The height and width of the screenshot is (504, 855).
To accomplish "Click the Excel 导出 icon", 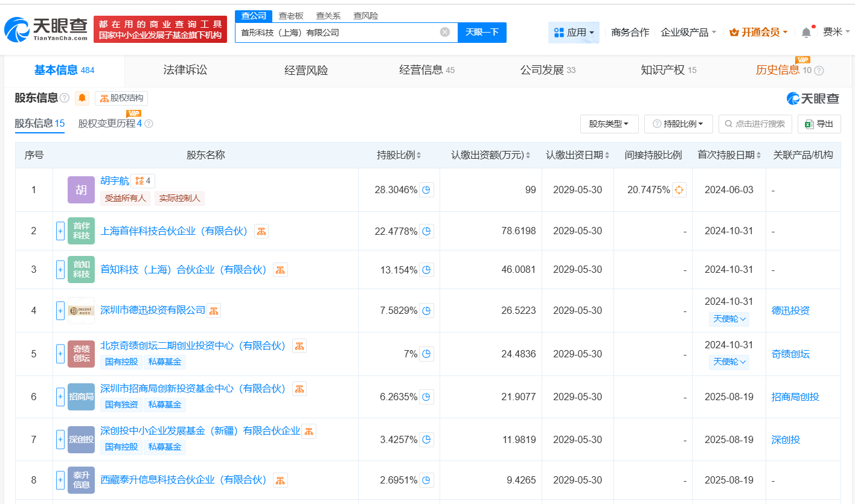I will 810,124.
